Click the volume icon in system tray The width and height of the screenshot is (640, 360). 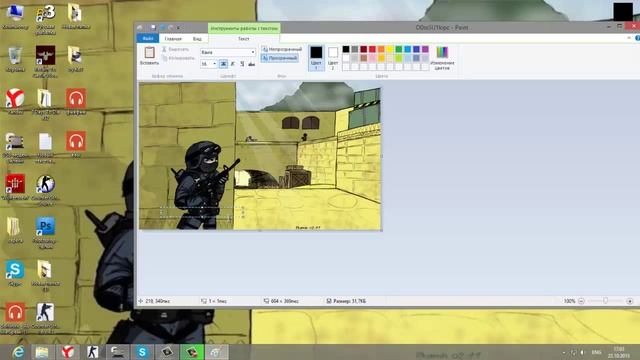coord(582,352)
